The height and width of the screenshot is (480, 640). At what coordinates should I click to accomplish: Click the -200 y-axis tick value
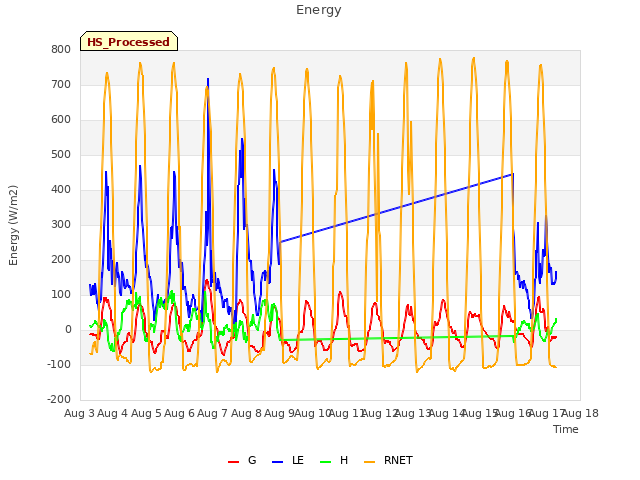pos(59,400)
